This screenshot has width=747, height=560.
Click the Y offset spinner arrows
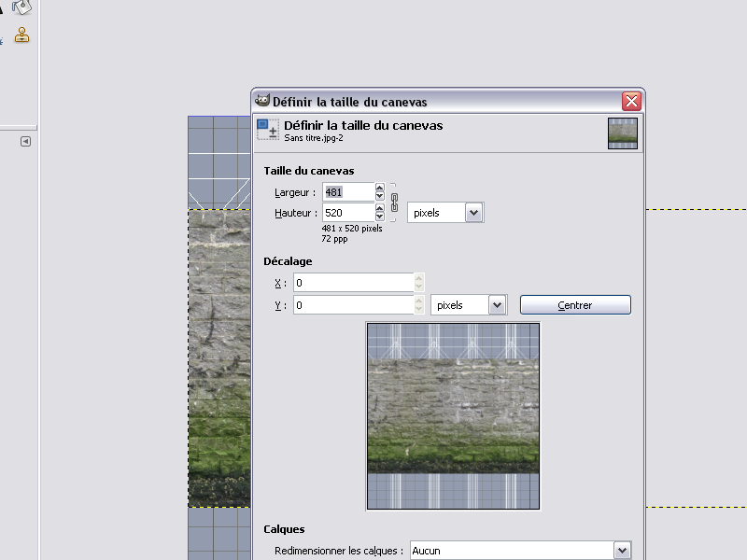click(418, 305)
